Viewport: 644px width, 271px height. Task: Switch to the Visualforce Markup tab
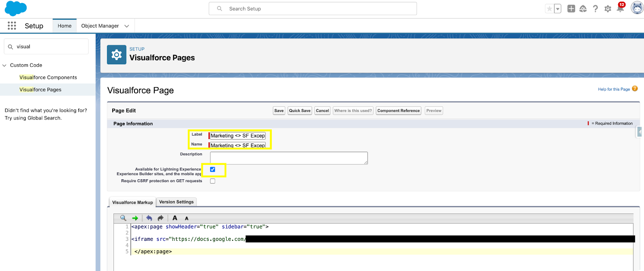click(132, 202)
